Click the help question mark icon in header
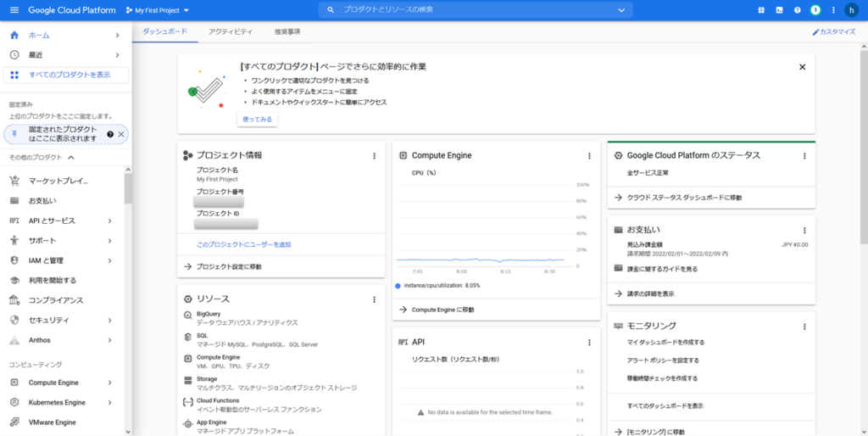The height and width of the screenshot is (436, 868). tap(797, 10)
